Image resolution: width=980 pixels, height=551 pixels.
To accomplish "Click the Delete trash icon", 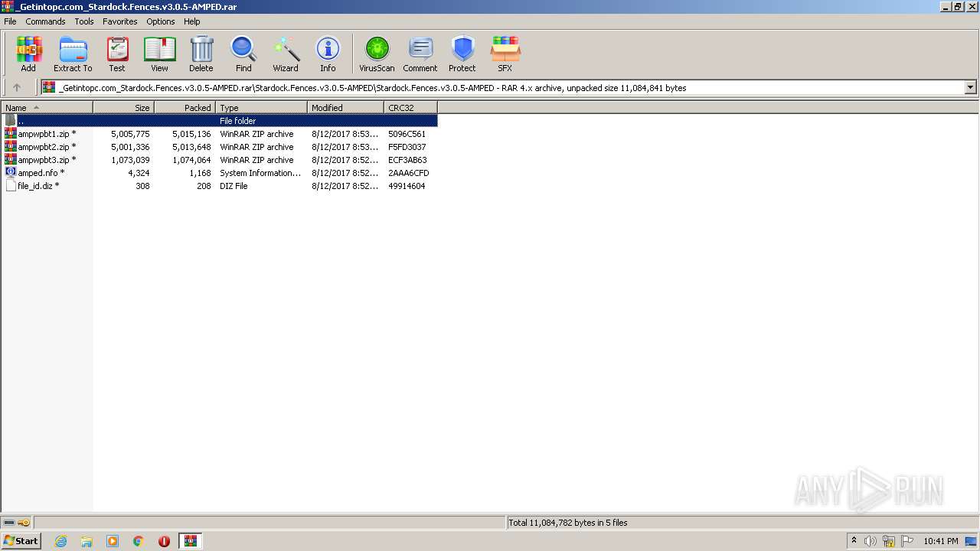I will (201, 54).
